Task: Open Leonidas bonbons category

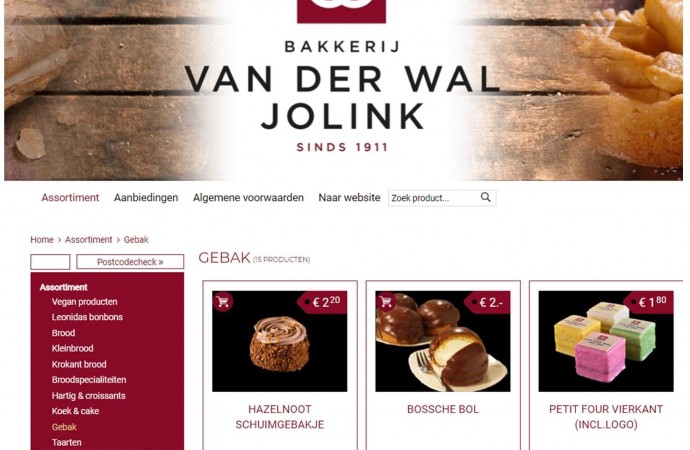Action: [x=87, y=317]
